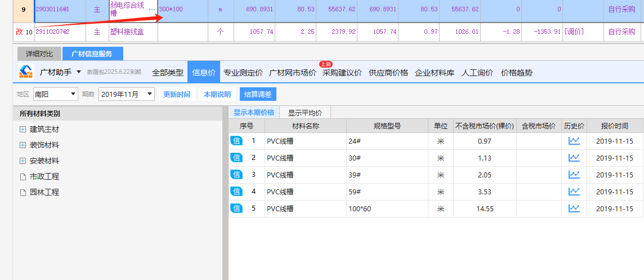Switch to the 详细对比 tab
The height and width of the screenshot is (280, 644).
(39, 54)
